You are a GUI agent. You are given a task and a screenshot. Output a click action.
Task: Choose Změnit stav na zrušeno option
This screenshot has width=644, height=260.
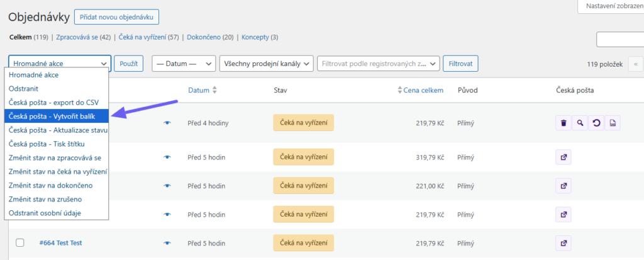[x=57, y=199]
